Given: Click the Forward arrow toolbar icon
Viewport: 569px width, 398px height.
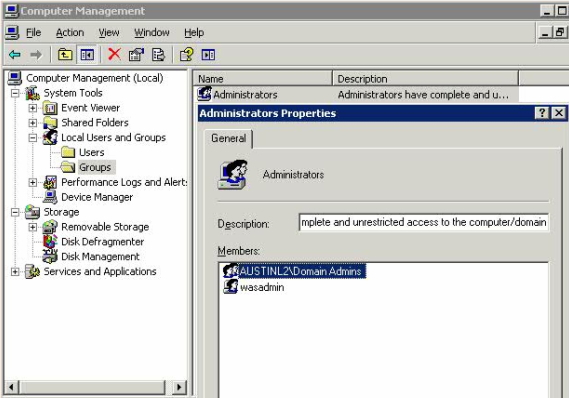Looking at the screenshot, I should tap(36, 55).
